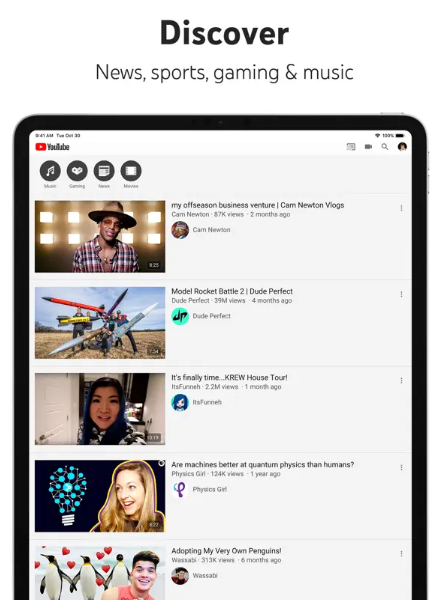Play the Cam Newton vlog thumbnail
This screenshot has height=600, width=443.
click(x=100, y=236)
